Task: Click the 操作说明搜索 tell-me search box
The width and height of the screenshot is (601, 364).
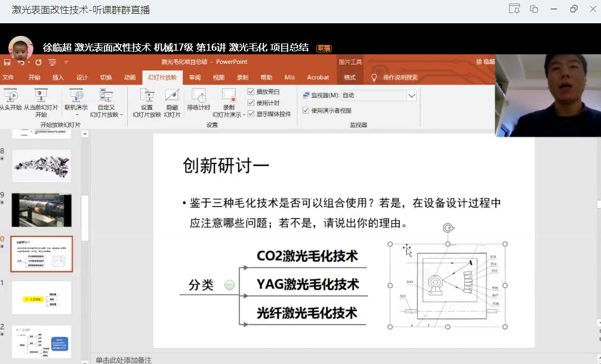Action: [400, 78]
